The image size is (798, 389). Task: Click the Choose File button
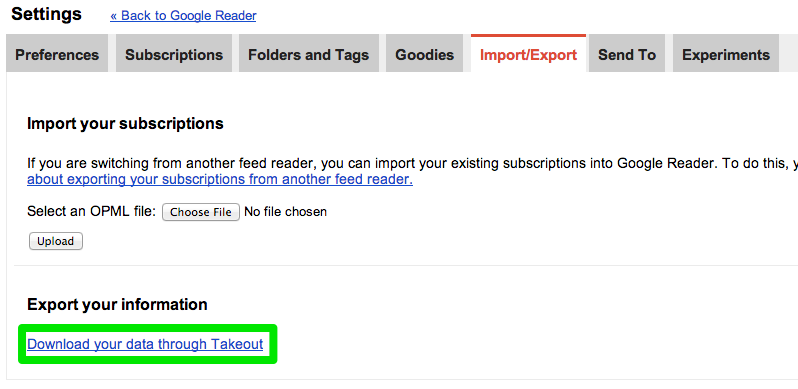[201, 212]
